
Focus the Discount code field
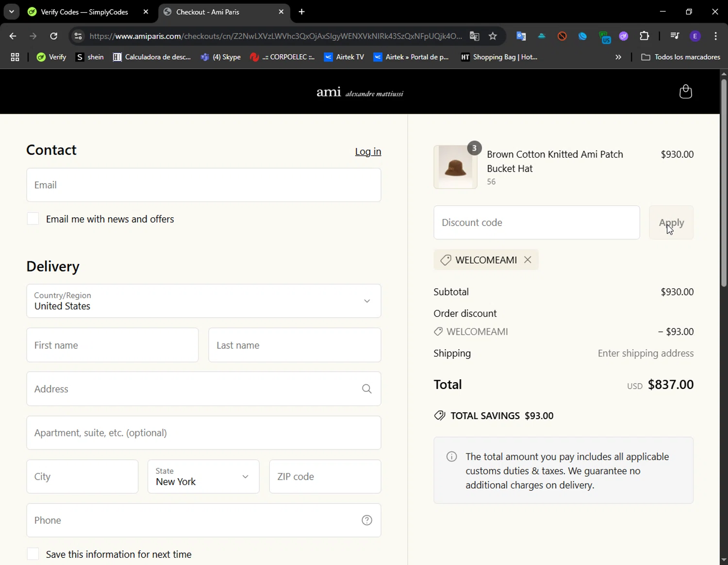point(537,223)
